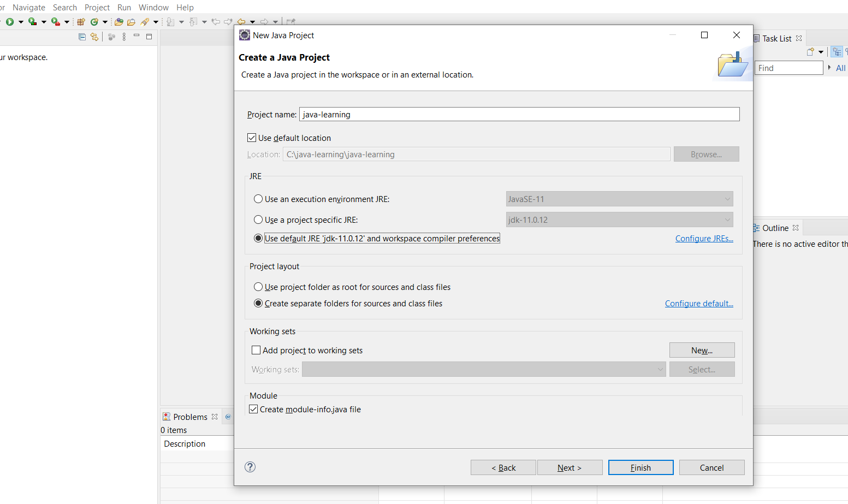Click the Previous Annotation toolbar icon
Image resolution: width=848 pixels, height=504 pixels.
coord(193,22)
